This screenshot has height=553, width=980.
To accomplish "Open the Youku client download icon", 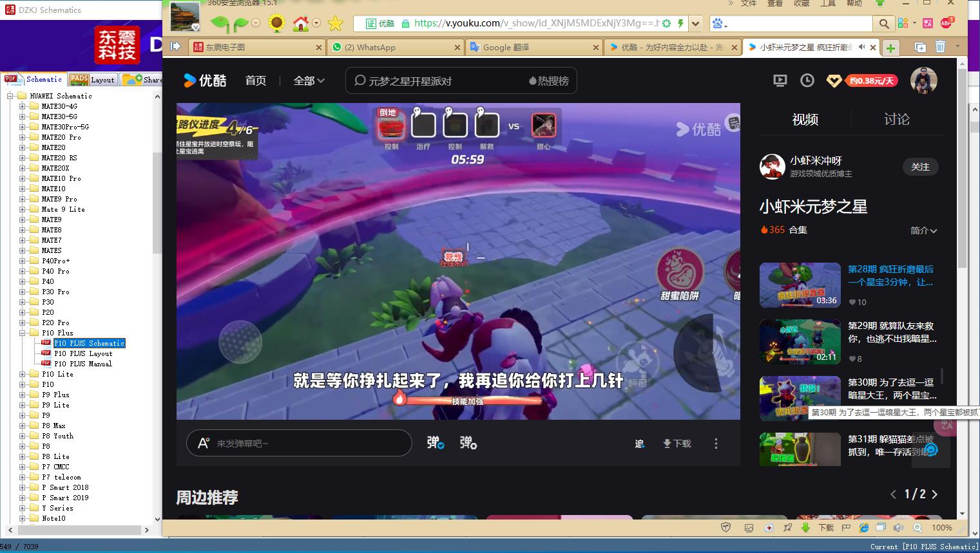I will pos(780,80).
